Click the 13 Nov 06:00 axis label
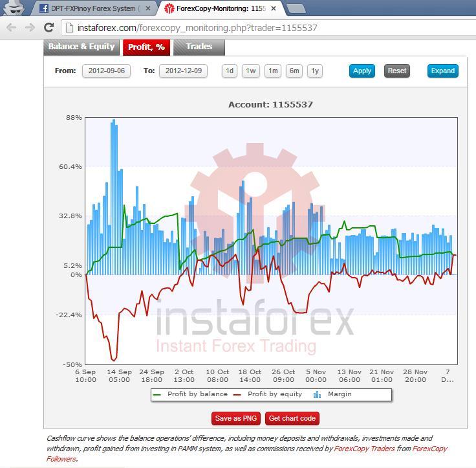 coord(349,376)
